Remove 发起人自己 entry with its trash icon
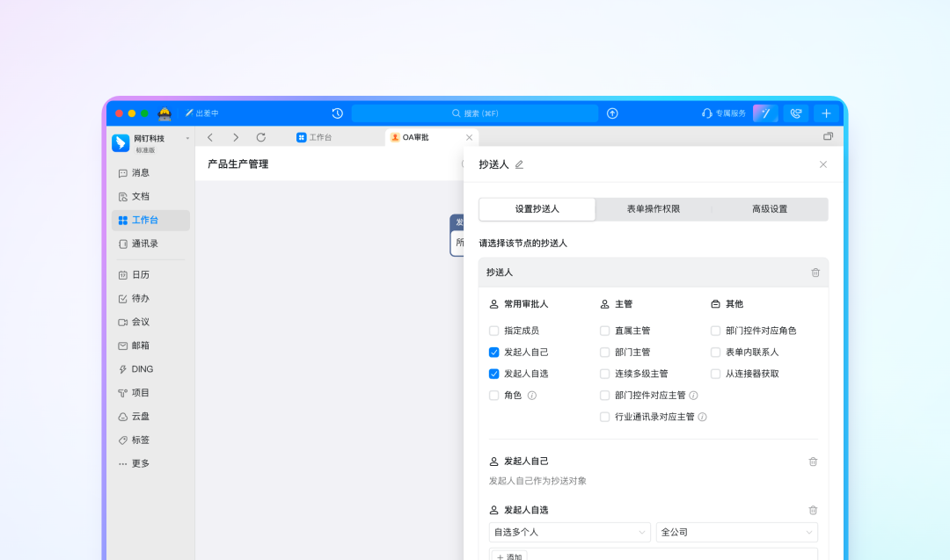This screenshot has width=950, height=560. pyautogui.click(x=813, y=462)
